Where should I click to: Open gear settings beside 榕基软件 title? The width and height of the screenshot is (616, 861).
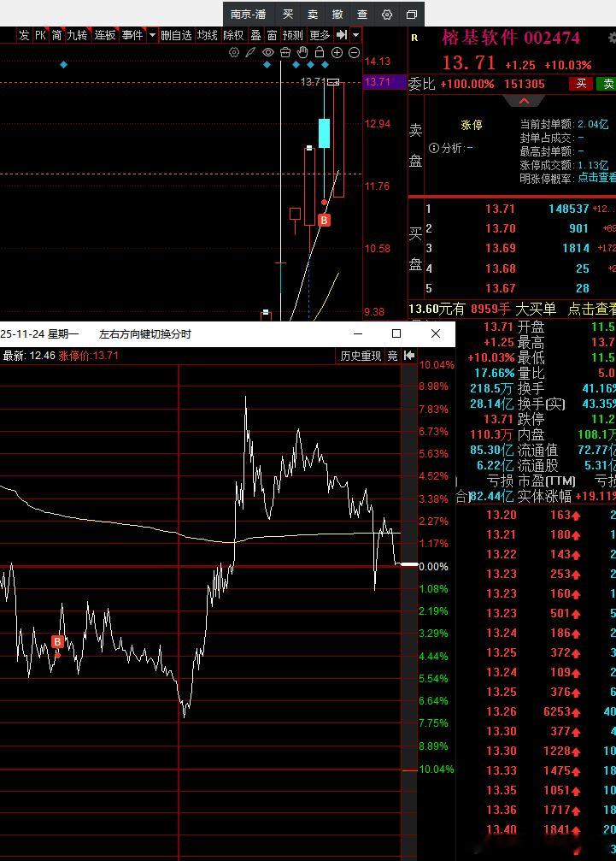(x=613, y=38)
